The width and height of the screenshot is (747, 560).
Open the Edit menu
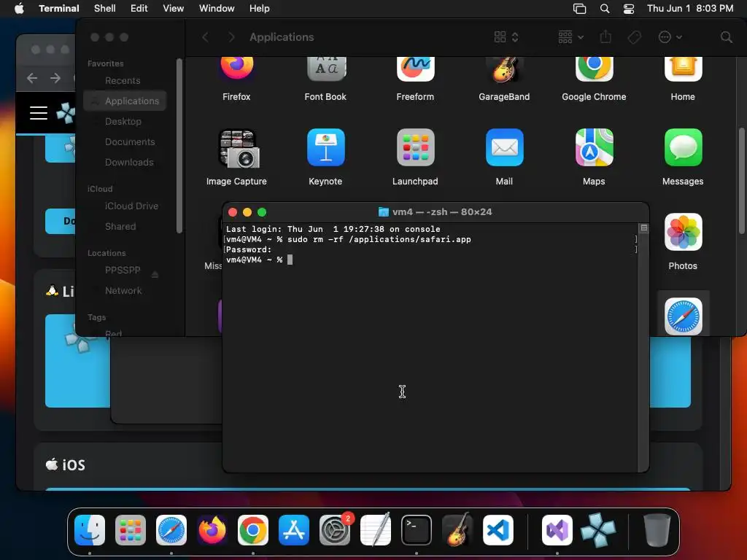point(139,8)
